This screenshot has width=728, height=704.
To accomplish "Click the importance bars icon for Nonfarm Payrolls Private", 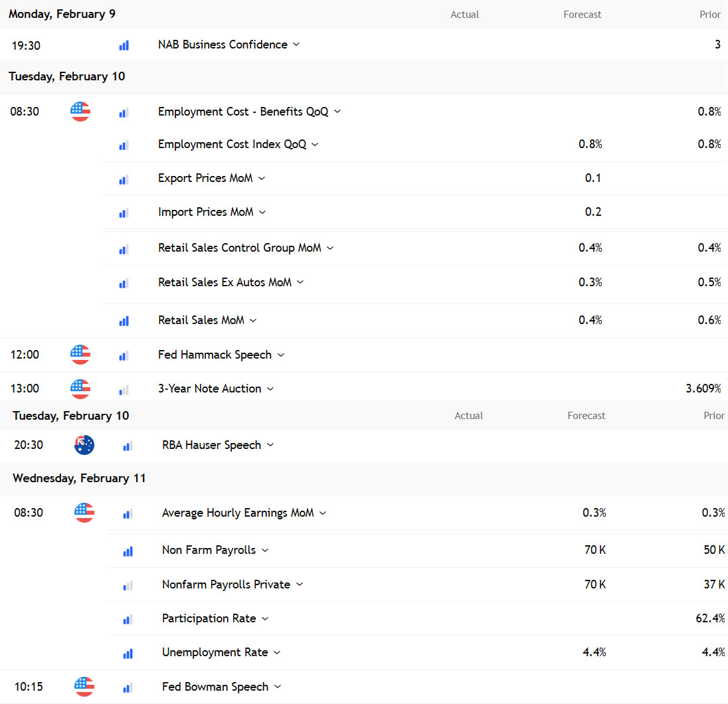I will [128, 586].
